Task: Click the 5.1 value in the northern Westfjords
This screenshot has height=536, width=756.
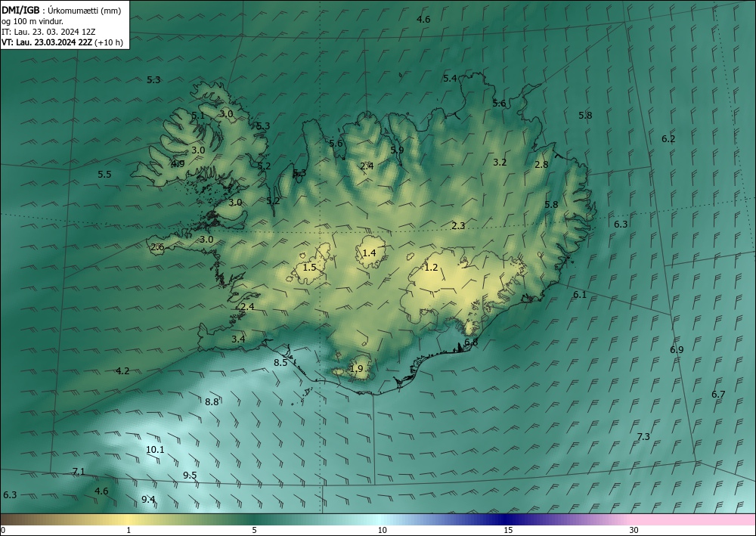Action: [x=198, y=115]
